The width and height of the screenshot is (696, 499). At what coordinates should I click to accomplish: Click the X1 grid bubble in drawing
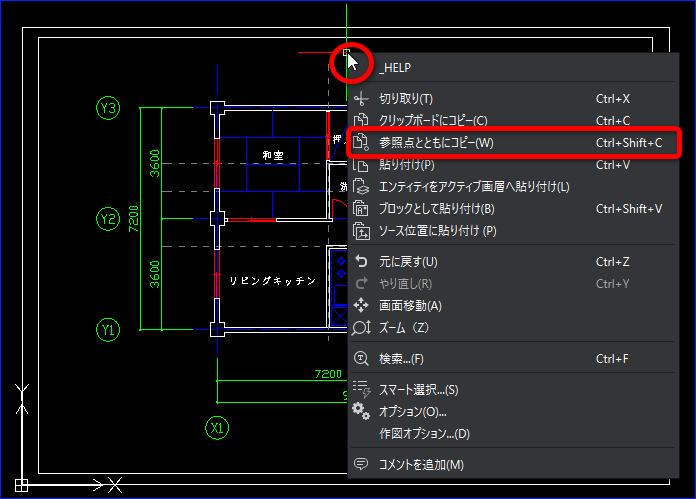tap(217, 428)
